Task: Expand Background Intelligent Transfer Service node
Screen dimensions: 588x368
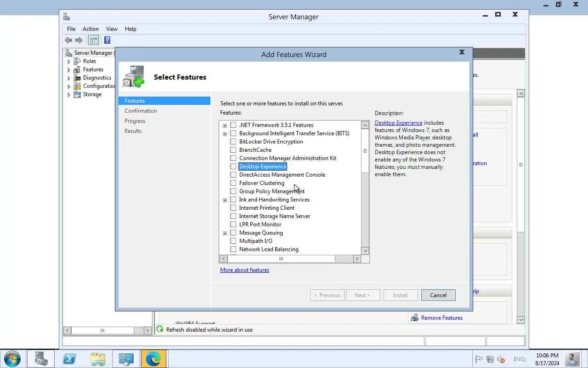Action: (x=225, y=134)
